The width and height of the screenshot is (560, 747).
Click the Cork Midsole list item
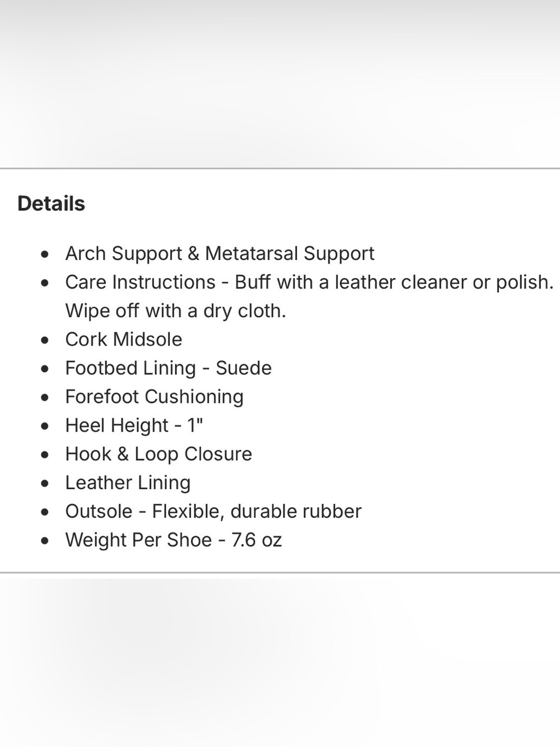[x=124, y=339]
